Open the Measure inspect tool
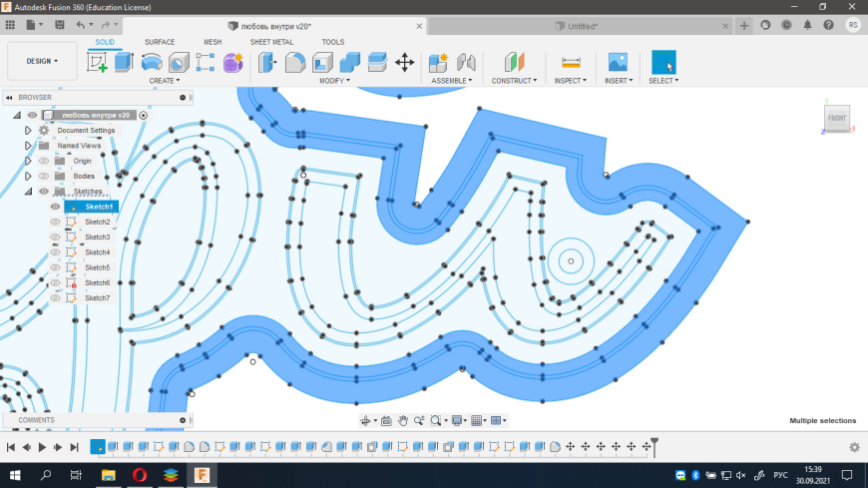868x488 pixels. tap(570, 63)
